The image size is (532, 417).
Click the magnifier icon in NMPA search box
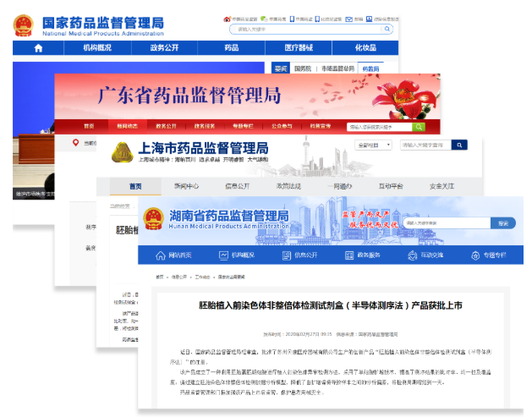[x=387, y=29]
